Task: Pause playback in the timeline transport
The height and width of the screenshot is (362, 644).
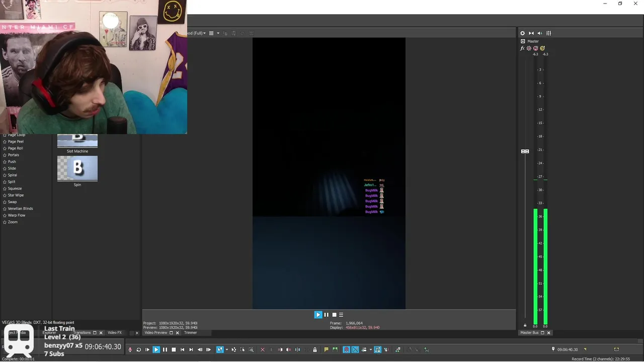Action: [x=165, y=349]
